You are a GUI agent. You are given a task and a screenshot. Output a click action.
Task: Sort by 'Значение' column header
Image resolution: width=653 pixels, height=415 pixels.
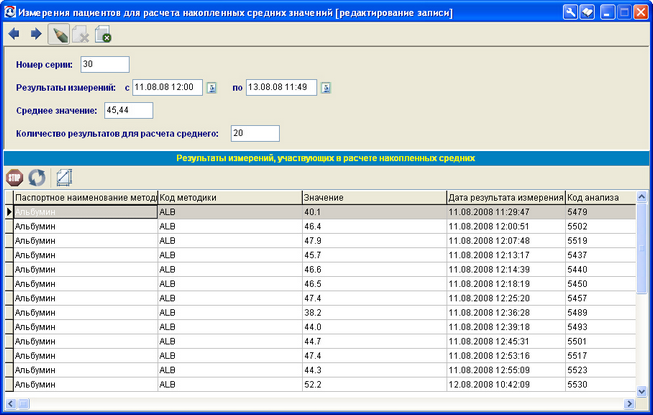pyautogui.click(x=373, y=198)
